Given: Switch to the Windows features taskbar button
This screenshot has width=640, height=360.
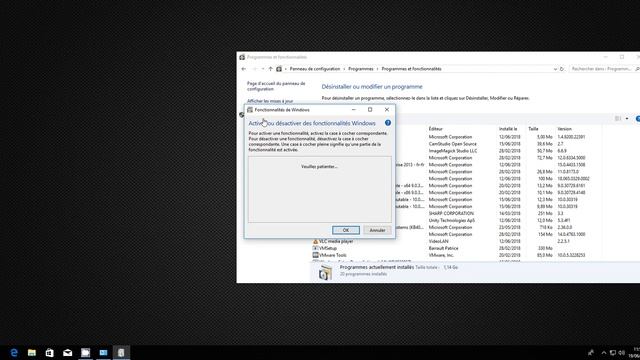Looking at the screenshot, I should tap(121, 353).
